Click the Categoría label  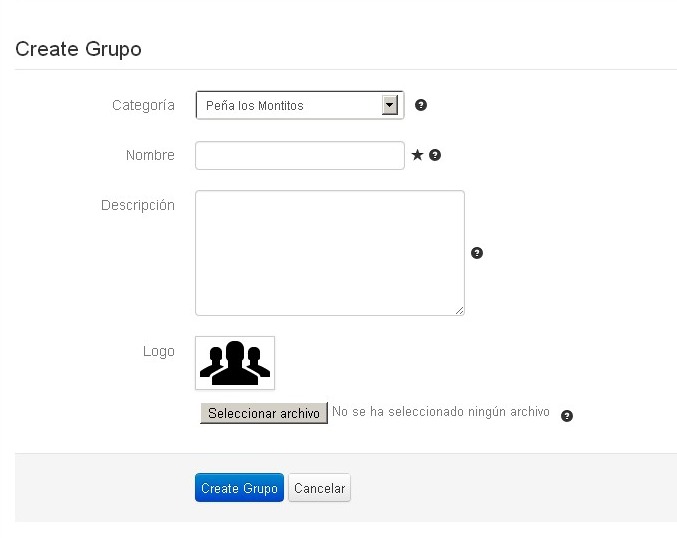point(143,105)
